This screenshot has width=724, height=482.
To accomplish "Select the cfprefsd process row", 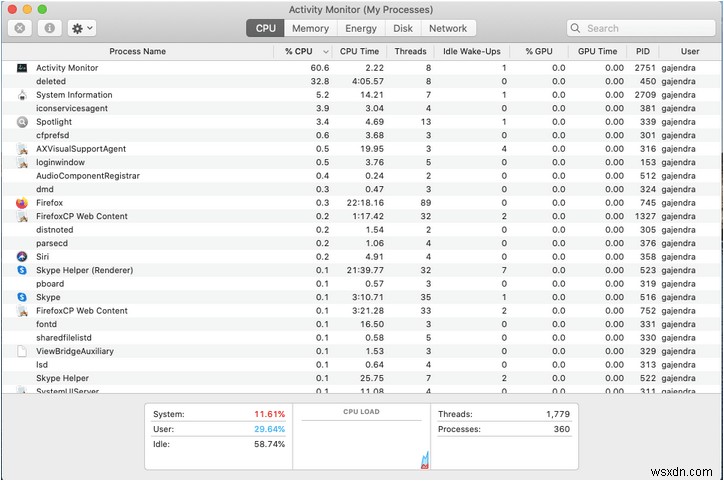I will coord(362,136).
